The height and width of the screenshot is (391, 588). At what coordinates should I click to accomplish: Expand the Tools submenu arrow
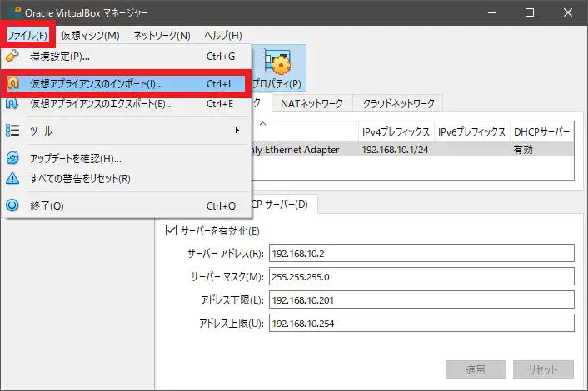tap(237, 131)
